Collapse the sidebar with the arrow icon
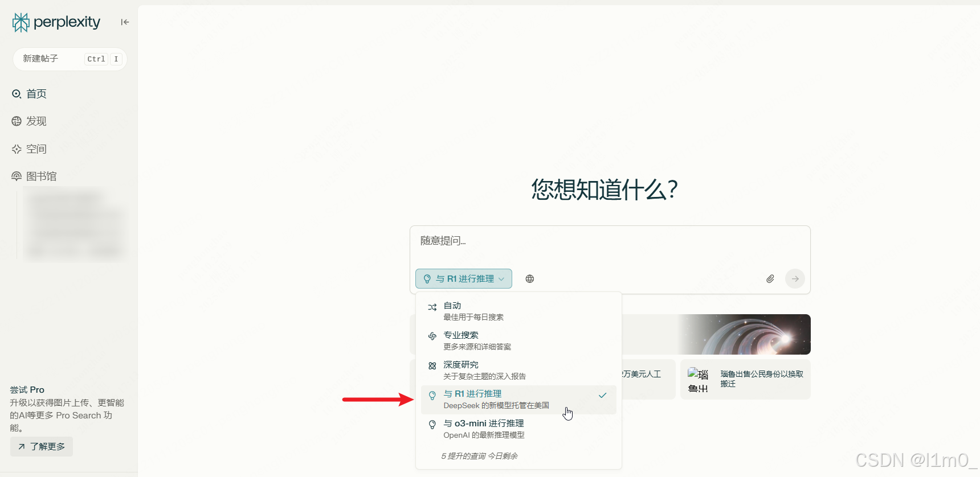The image size is (980, 477). (x=125, y=22)
